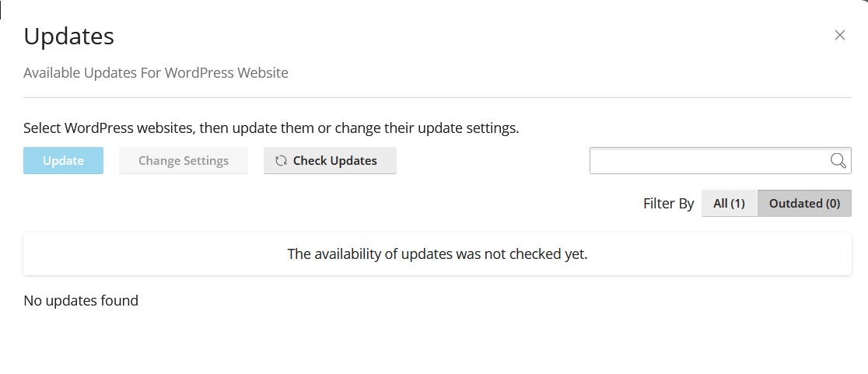Click the 'Filter By' label
The height and width of the screenshot is (374, 868).
coord(668,204)
